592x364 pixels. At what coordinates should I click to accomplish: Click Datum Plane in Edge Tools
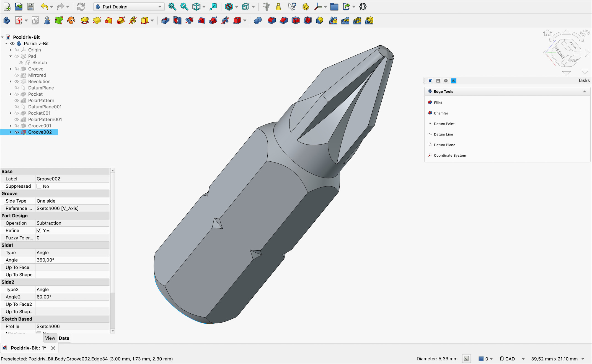point(444,145)
